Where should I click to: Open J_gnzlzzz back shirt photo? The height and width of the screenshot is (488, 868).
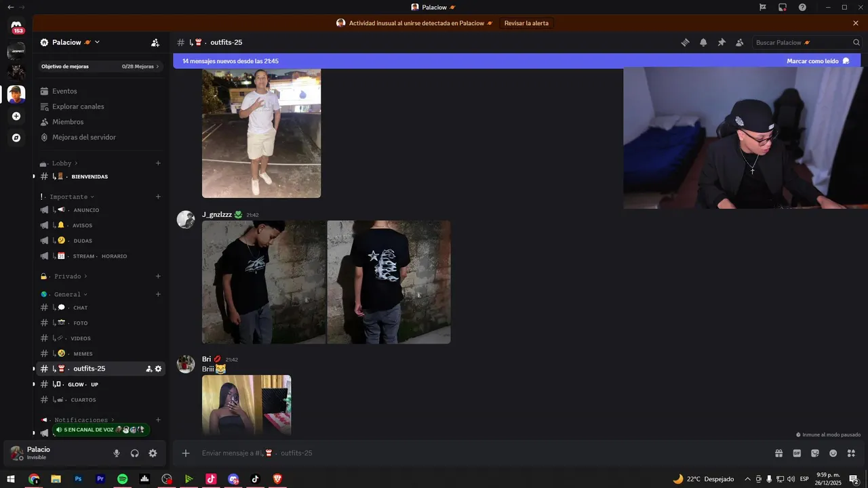[x=389, y=282]
